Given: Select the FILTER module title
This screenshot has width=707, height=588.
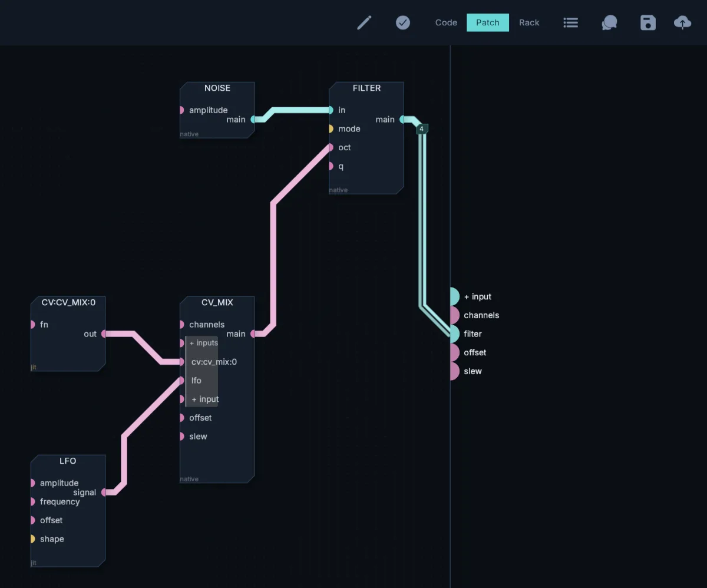Looking at the screenshot, I should pyautogui.click(x=366, y=88).
